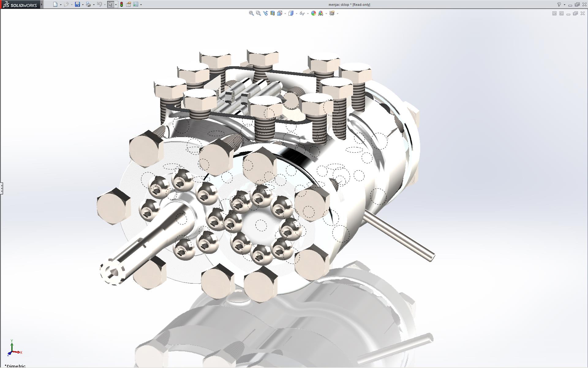Viewport: 588px width, 368px height.
Task: Expand the Display Style dropdown arrow
Action: click(296, 13)
